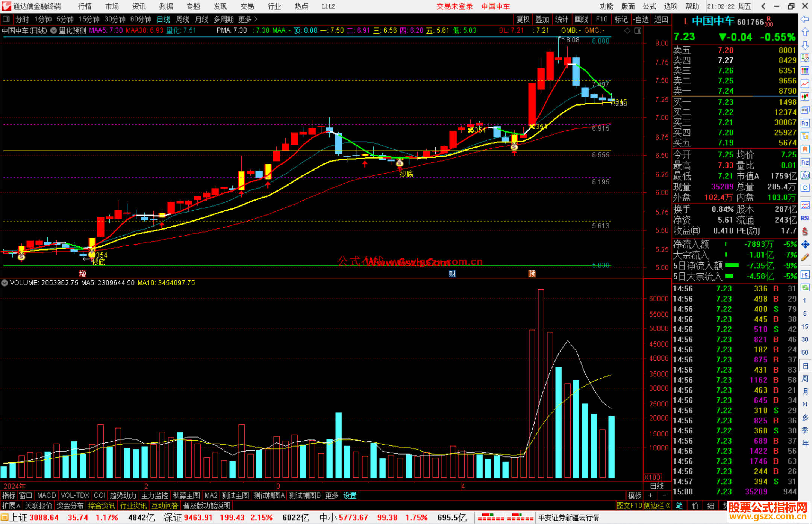
Task: Click the blue four-way move arrows icon
Action: (805, 245)
